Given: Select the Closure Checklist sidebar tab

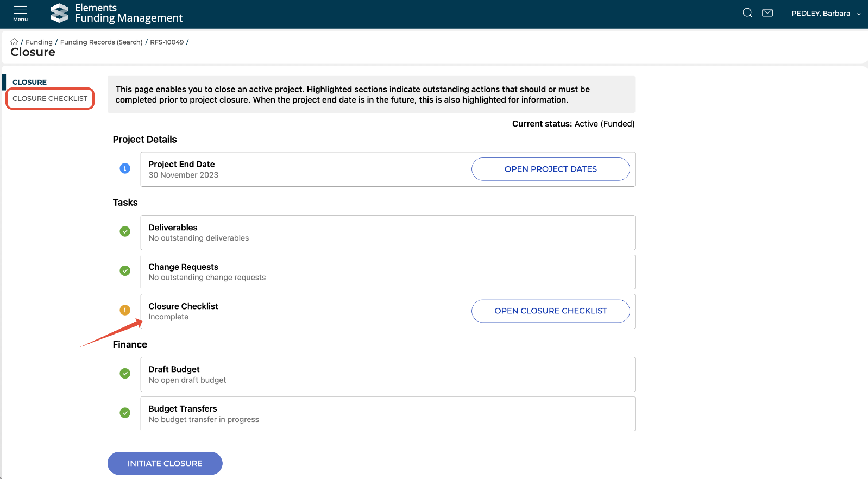Looking at the screenshot, I should point(50,99).
